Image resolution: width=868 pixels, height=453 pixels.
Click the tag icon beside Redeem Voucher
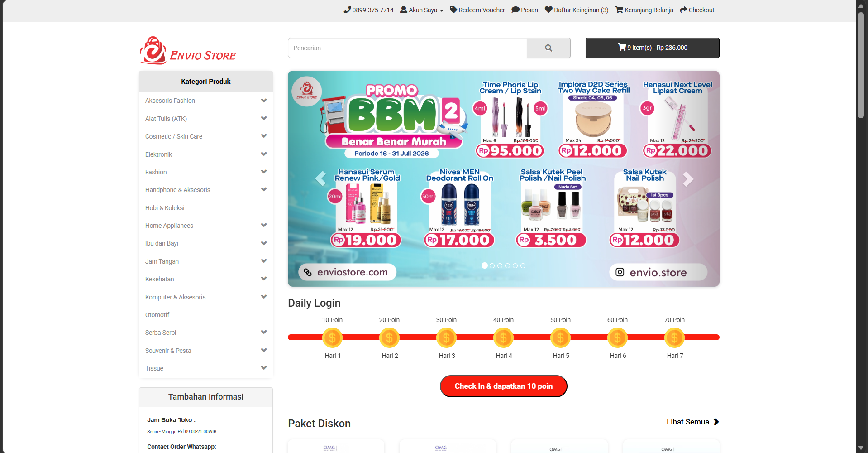click(x=453, y=10)
